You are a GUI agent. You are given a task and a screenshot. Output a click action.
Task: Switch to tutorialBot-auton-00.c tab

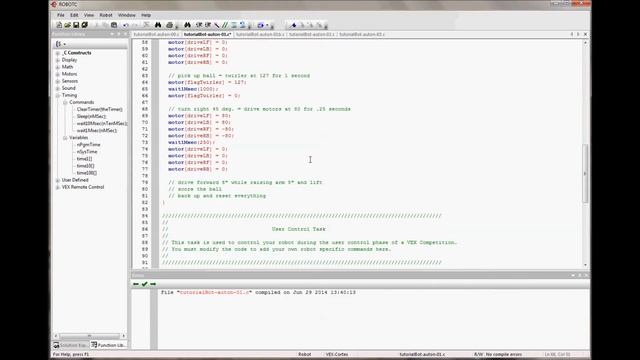click(x=156, y=35)
